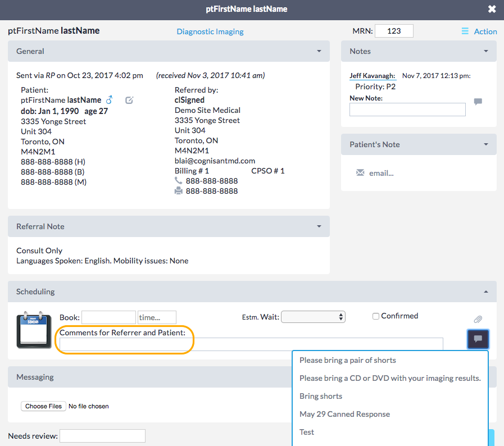The width and height of the screenshot is (504, 446).
Task: Click the paperclip attachment icon
Action: (x=478, y=319)
